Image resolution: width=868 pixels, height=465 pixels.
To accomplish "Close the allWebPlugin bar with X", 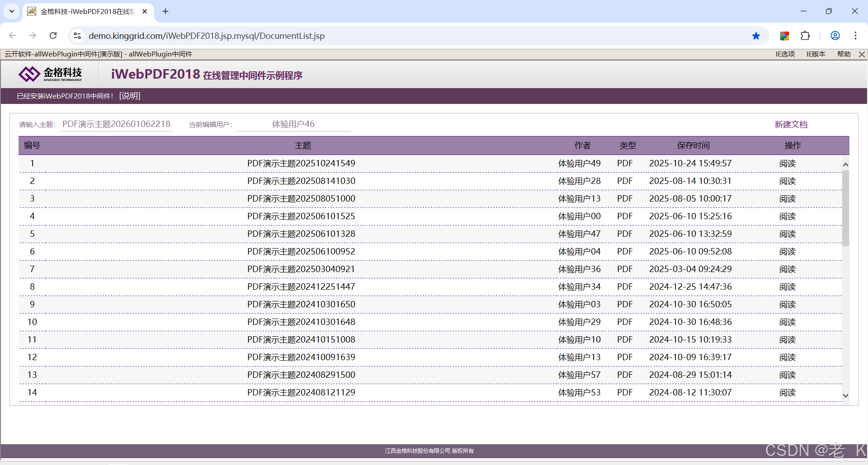I will 862,54.
